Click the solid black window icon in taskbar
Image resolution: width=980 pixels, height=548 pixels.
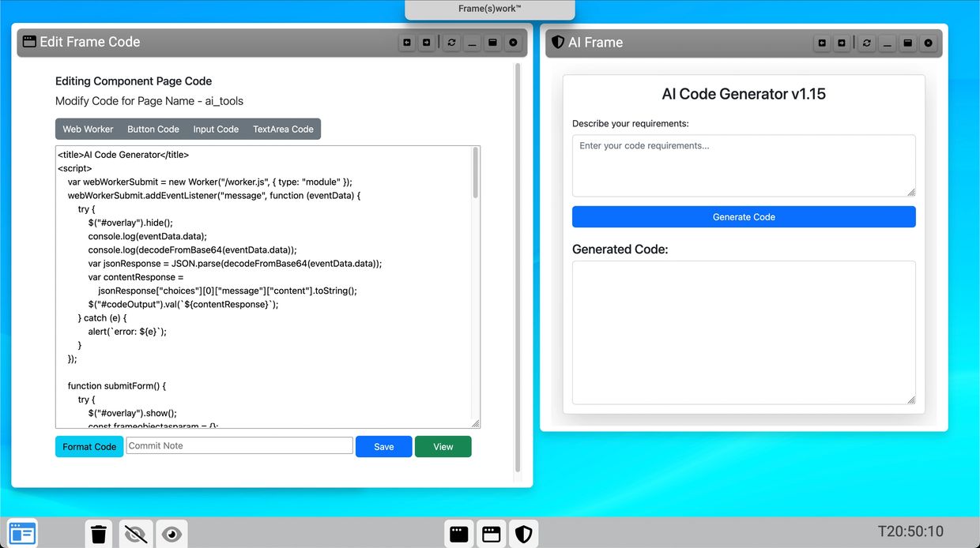[x=459, y=535]
